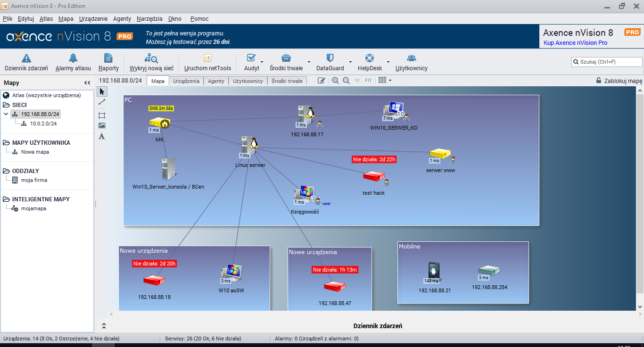Expand the Środki trwałe dropdown arrow
644x347 pixels.
pyautogui.click(x=309, y=61)
